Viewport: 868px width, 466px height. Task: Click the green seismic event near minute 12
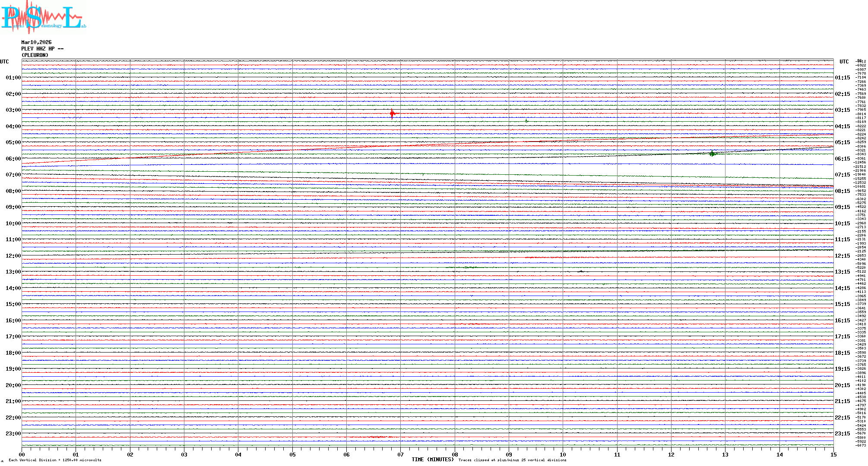(x=712, y=153)
